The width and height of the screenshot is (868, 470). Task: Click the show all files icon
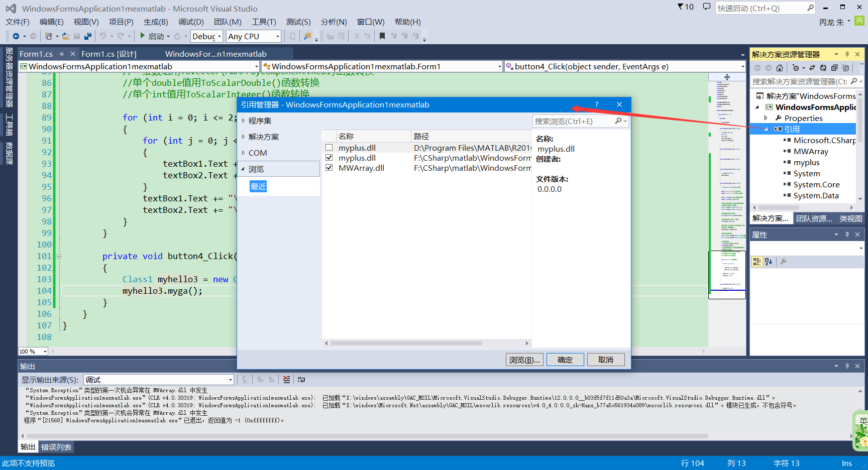846,68
